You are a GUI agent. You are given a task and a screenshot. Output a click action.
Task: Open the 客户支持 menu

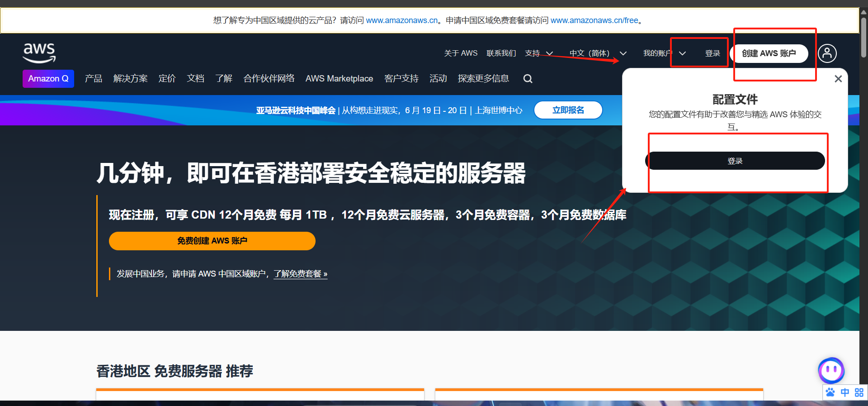(401, 79)
